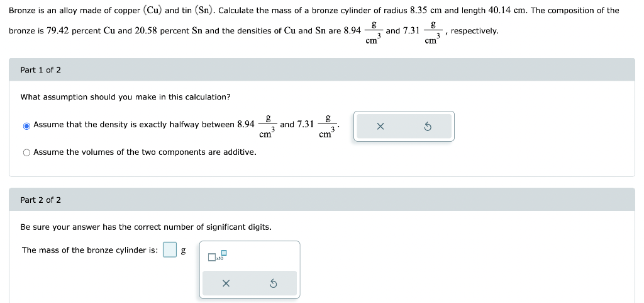Click the base box on the x10 notation icon
The height and width of the screenshot is (303, 644).
(x=211, y=258)
